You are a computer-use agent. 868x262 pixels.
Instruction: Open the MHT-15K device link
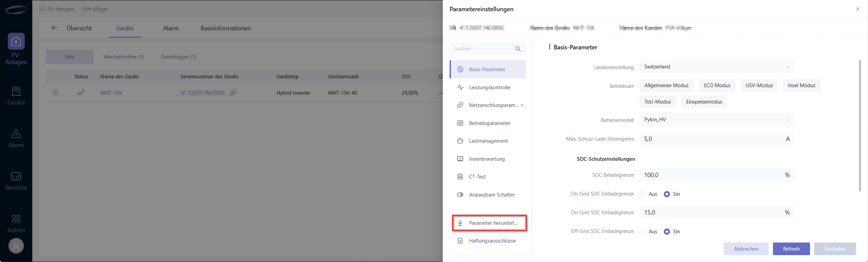point(111,93)
